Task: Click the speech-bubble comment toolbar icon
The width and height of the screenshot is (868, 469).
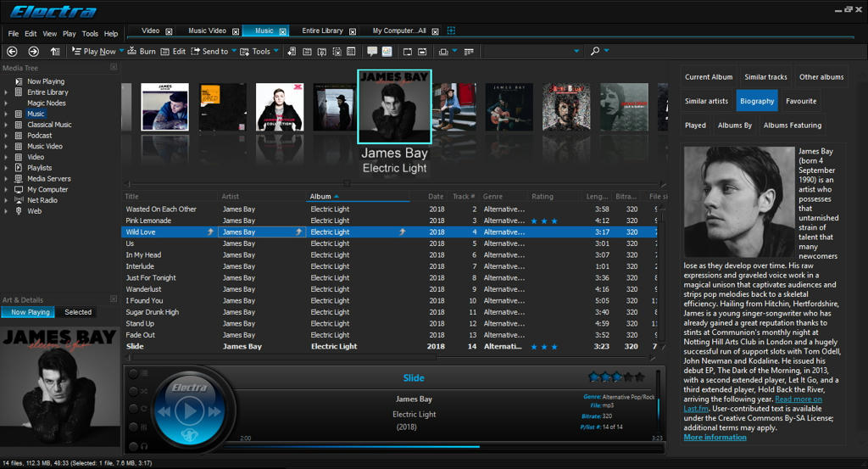Action: tap(372, 52)
